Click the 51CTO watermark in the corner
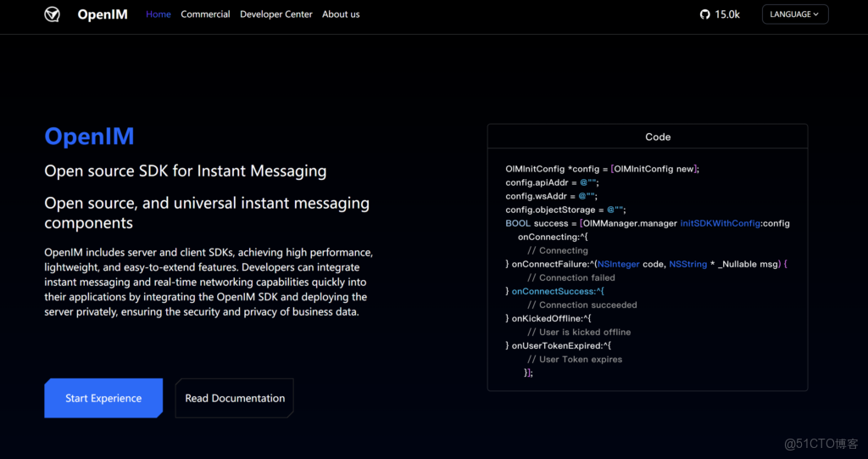The width and height of the screenshot is (868, 459). [x=821, y=444]
